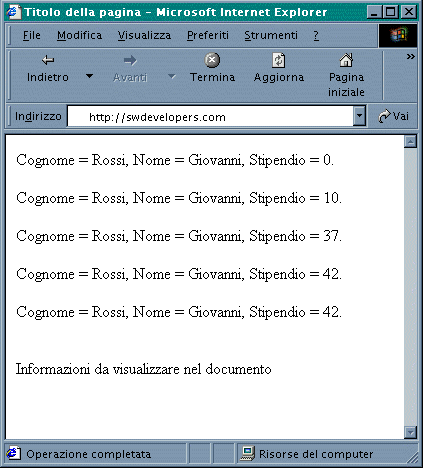Image resolution: width=423 pixels, height=468 pixels.
Task: Go home via Pagina iniziale icon
Action: coord(346,60)
